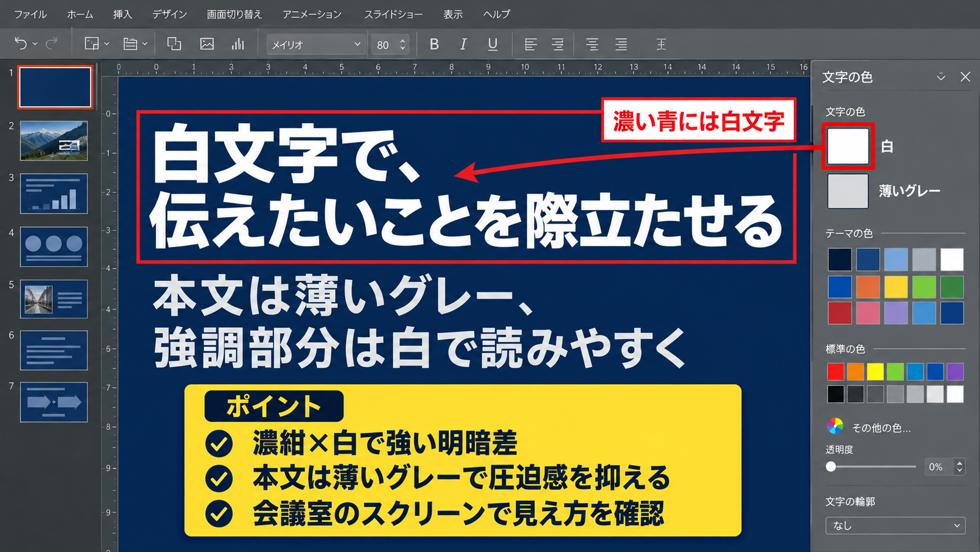980x552 pixels.
Task: Click the Redo arrow icon
Action: [52, 43]
